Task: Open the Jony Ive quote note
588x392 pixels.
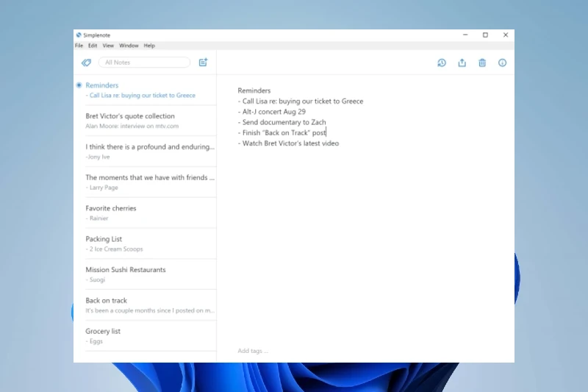Action: point(146,152)
